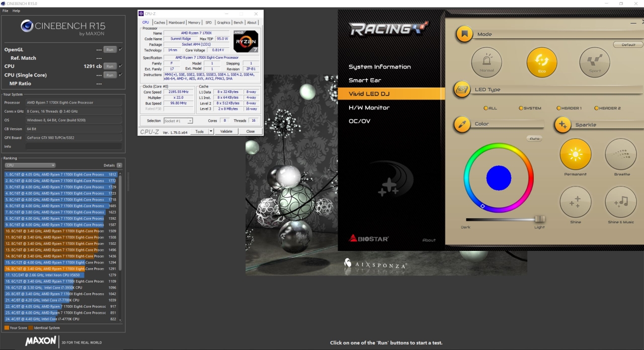Select the Intel Core i7-4770K ranking row

61,319
